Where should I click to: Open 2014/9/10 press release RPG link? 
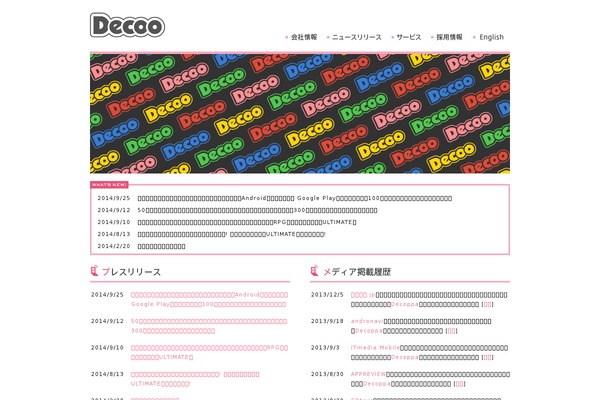click(209, 352)
